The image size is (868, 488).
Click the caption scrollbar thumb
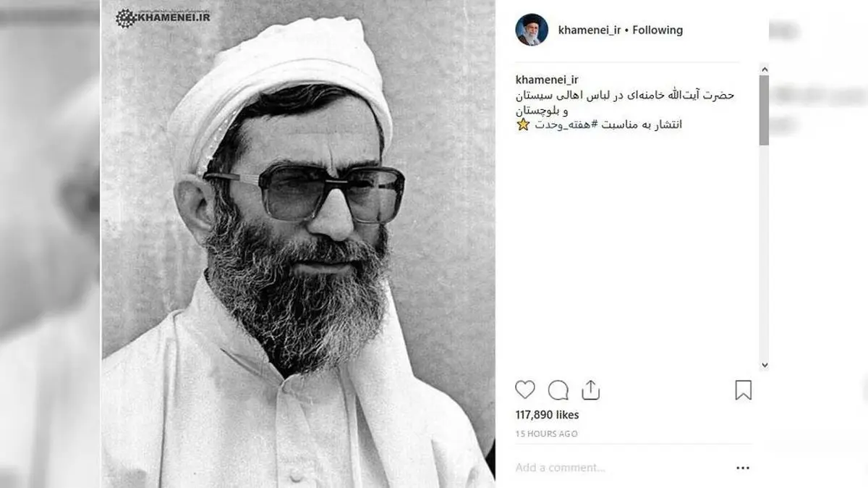pyautogui.click(x=764, y=109)
